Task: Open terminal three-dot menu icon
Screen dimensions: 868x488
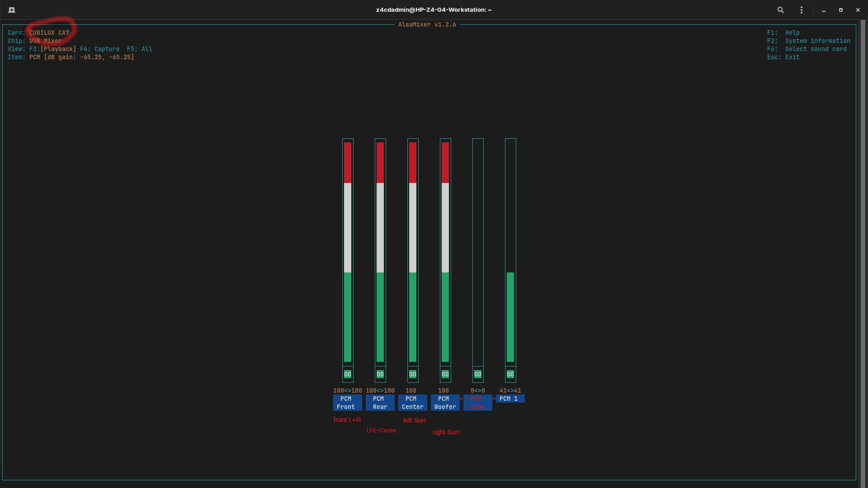Action: 801,10
